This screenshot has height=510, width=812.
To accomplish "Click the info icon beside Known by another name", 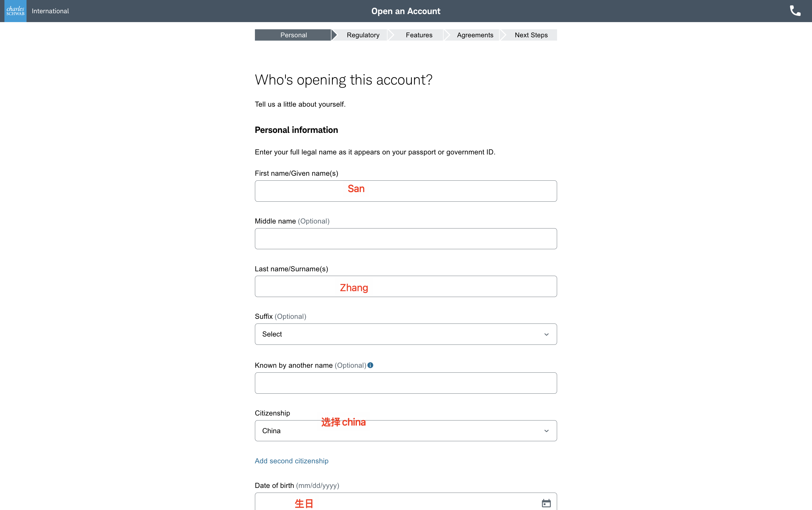I will pyautogui.click(x=370, y=365).
